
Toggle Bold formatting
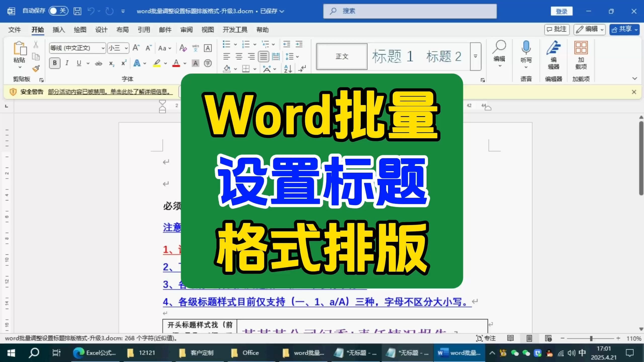(55, 63)
